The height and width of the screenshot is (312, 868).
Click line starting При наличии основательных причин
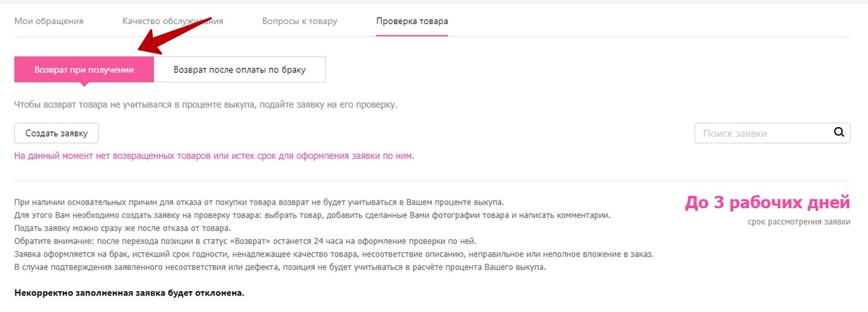tap(259, 201)
